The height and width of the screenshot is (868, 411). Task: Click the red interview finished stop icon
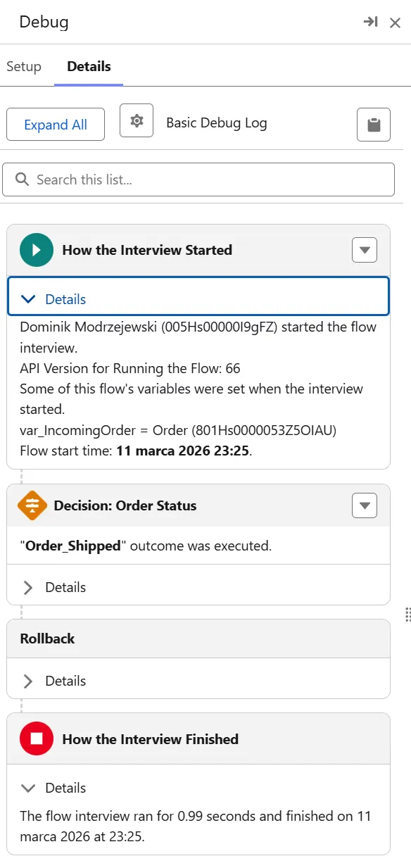point(37,739)
